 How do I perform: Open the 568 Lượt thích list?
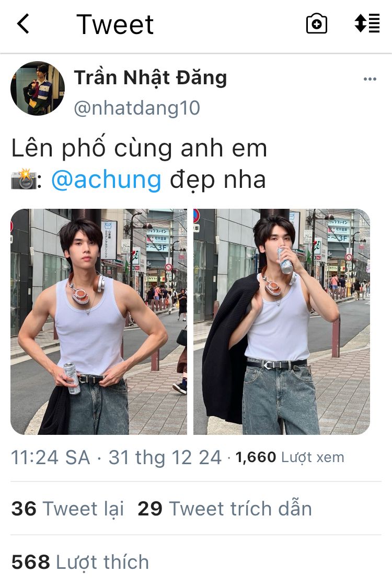[x=80, y=562]
